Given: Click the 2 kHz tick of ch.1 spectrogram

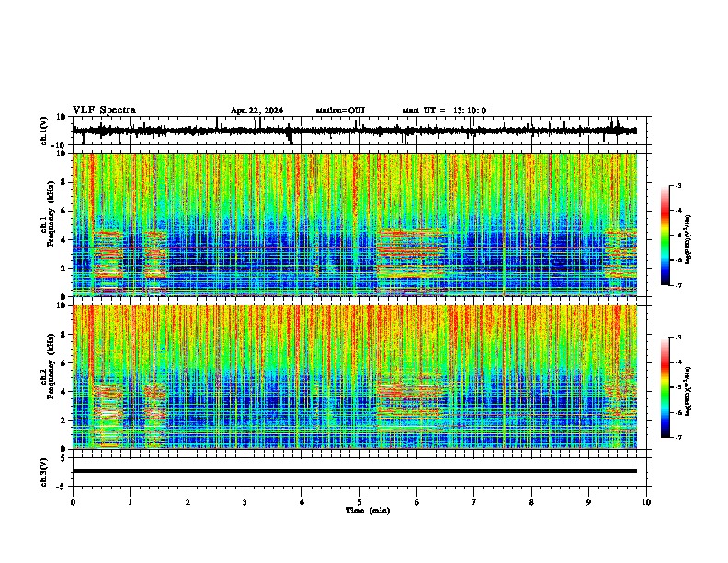Looking at the screenshot, I should point(63,269).
